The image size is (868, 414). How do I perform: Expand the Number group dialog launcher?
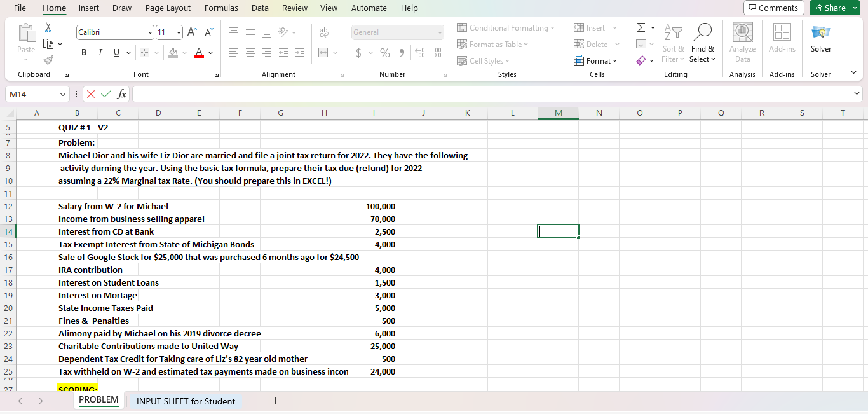(x=444, y=74)
